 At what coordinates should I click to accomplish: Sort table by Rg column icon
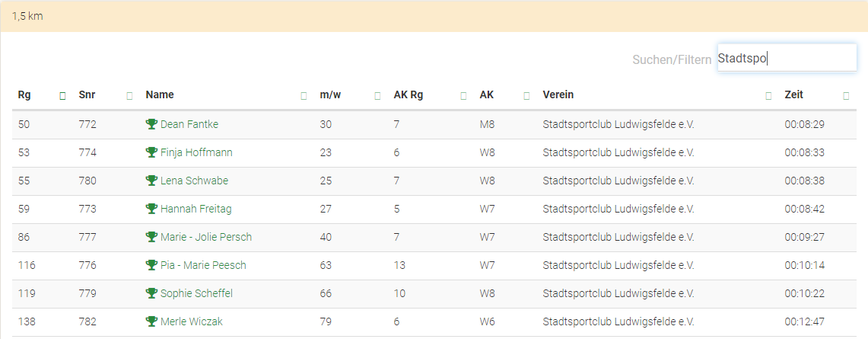62,96
